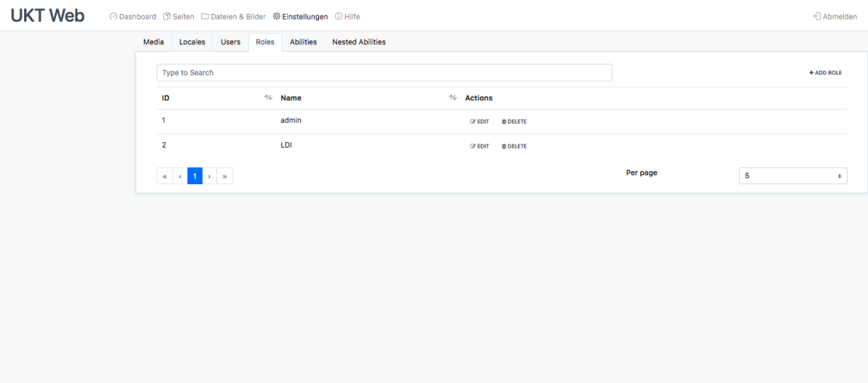This screenshot has width=868, height=383.
Task: Sort table by Name column arrows
Action: pos(453,98)
